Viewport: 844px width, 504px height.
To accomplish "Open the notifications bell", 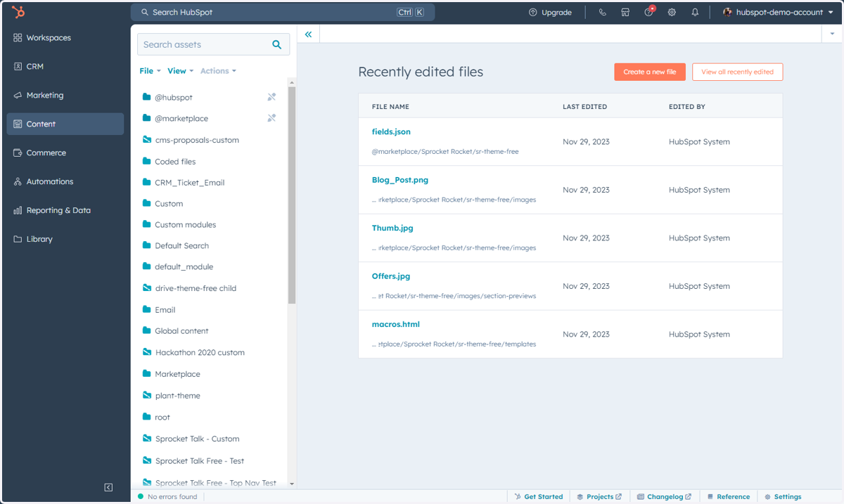I will click(695, 13).
